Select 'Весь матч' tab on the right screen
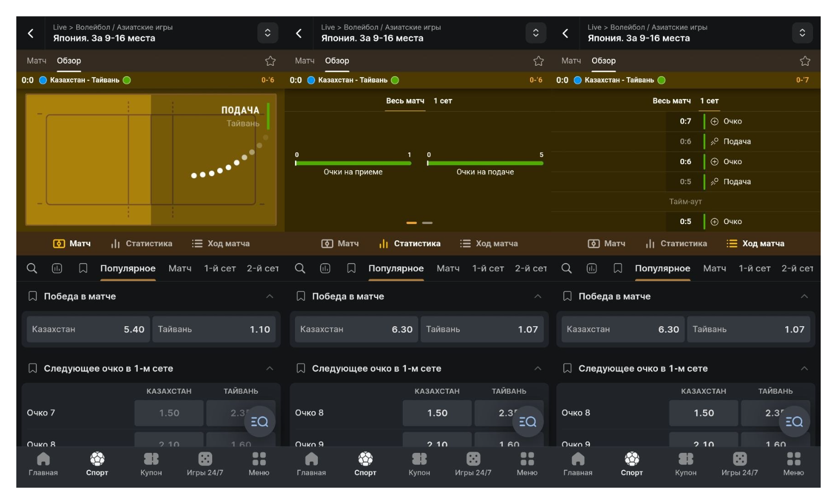The height and width of the screenshot is (504, 837). (x=672, y=101)
